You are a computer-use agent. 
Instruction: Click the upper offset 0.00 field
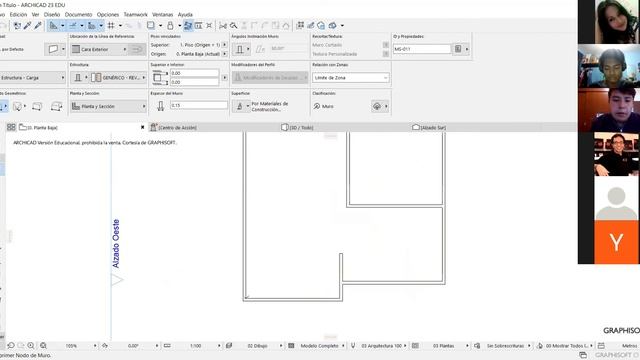tap(195, 73)
